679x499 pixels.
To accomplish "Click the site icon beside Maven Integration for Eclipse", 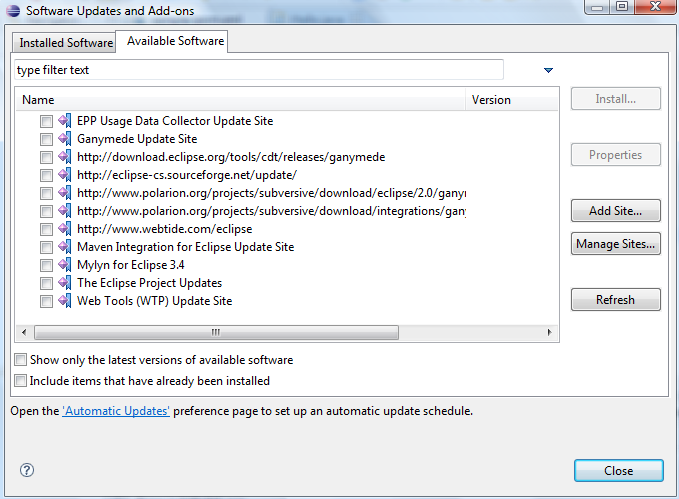I will (65, 247).
